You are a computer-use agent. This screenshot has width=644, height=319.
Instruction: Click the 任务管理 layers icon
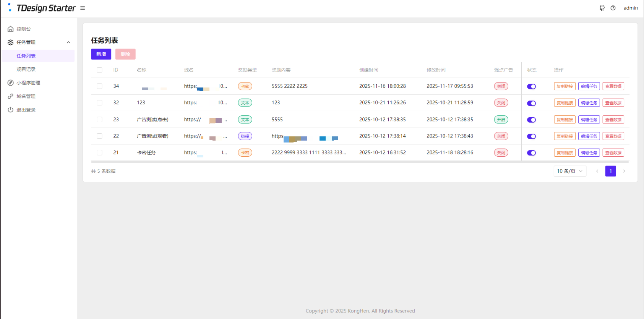[x=11, y=42]
